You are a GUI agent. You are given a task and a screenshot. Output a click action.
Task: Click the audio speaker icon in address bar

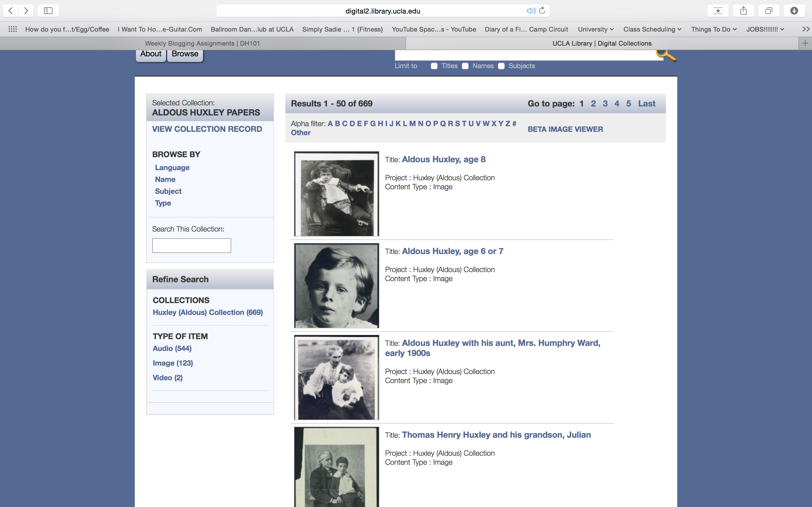[531, 11]
